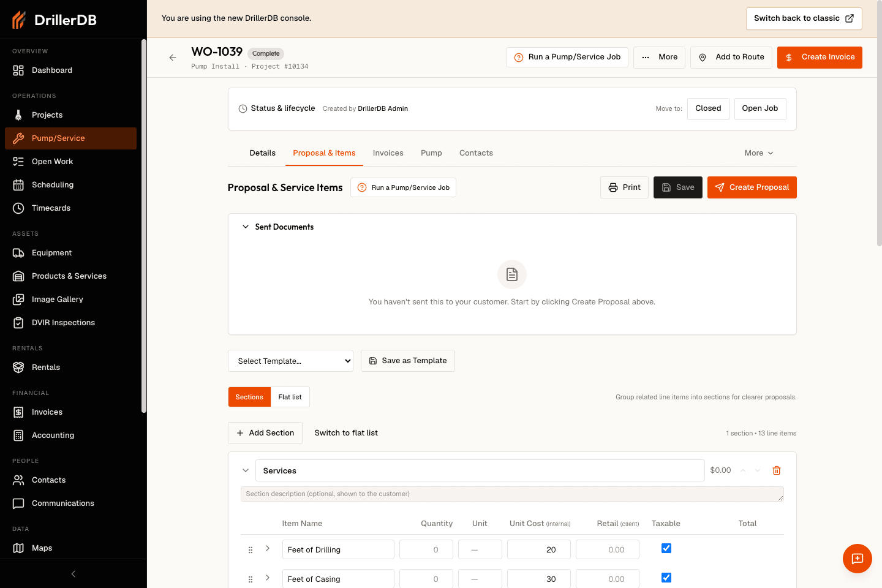The image size is (882, 588).
Task: Collapse the Sent Documents panel
Action: point(246,227)
